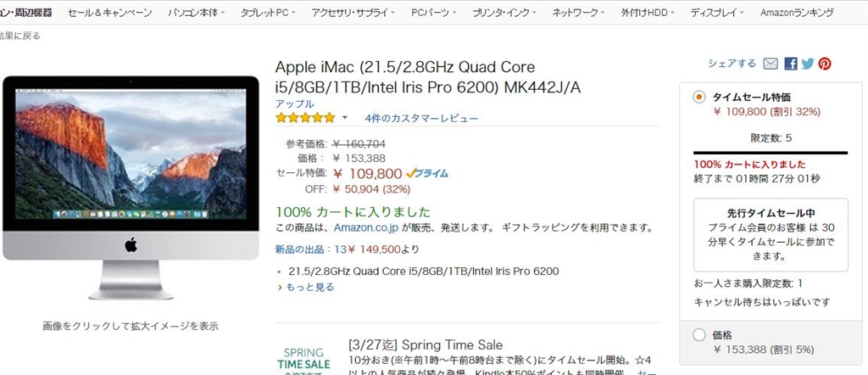Open the 新品の出品 offers link
868x375 pixels.
point(303,249)
